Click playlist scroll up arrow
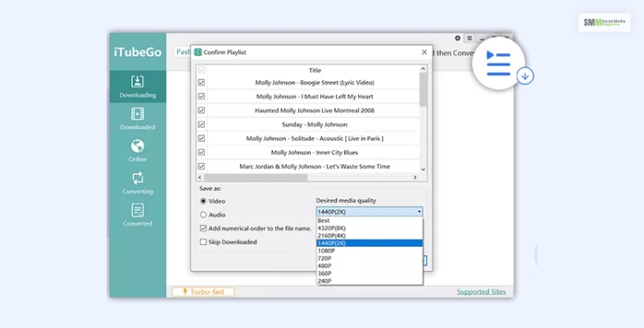 point(423,69)
